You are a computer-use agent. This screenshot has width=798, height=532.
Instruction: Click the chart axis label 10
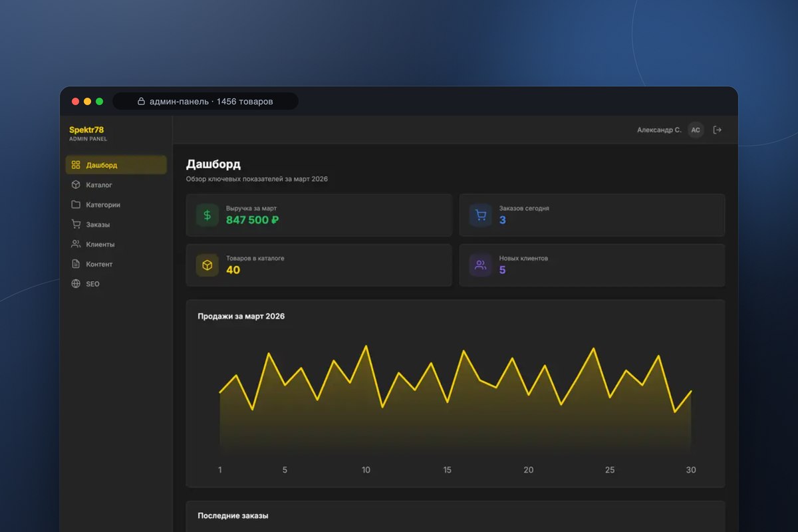pyautogui.click(x=366, y=470)
